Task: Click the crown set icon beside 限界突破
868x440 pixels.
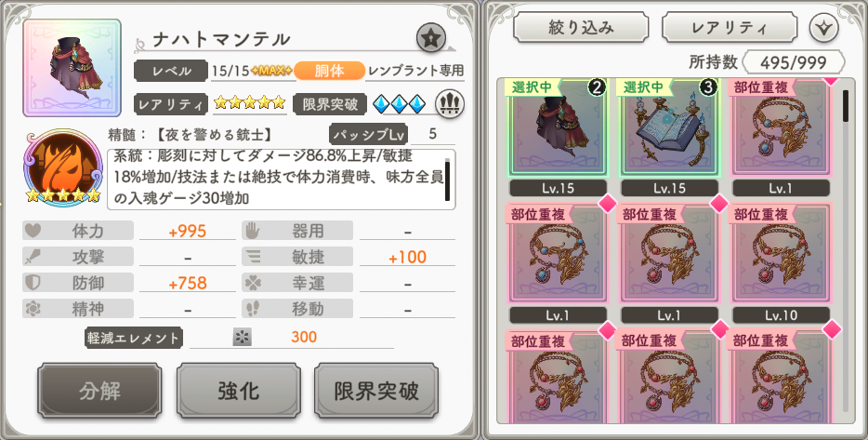Action: (x=450, y=103)
